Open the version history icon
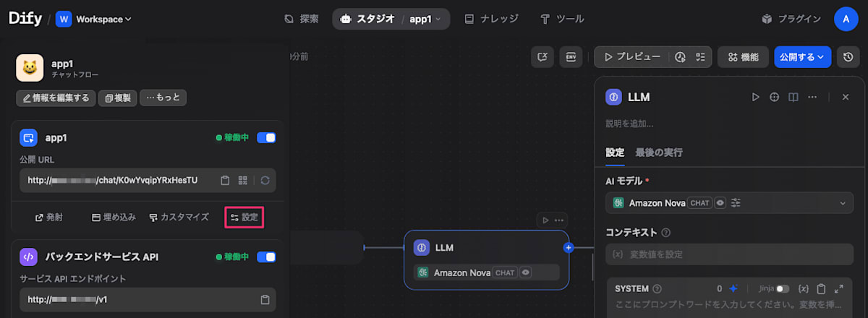868x318 pixels. (x=848, y=57)
